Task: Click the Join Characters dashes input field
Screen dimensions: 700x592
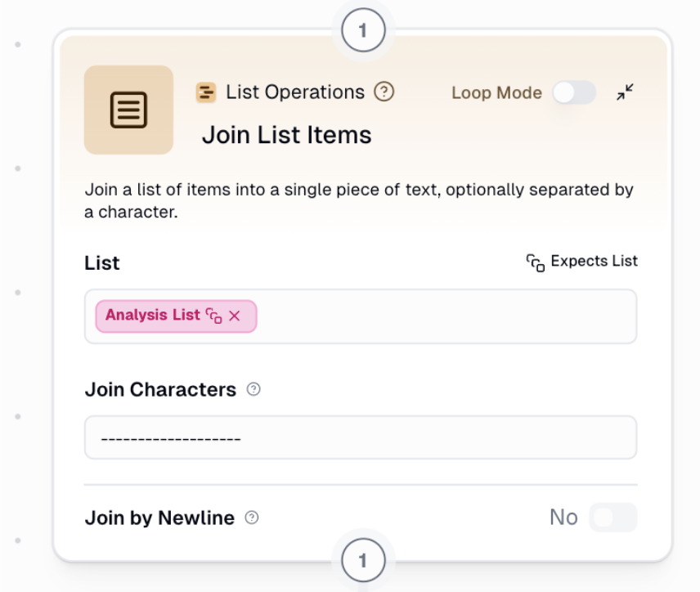Action: pos(360,438)
